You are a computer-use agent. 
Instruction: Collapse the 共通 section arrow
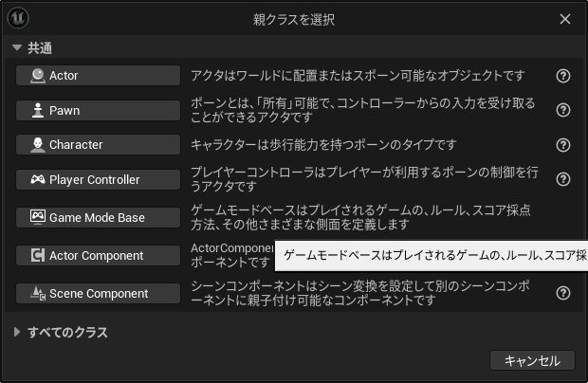pos(17,47)
